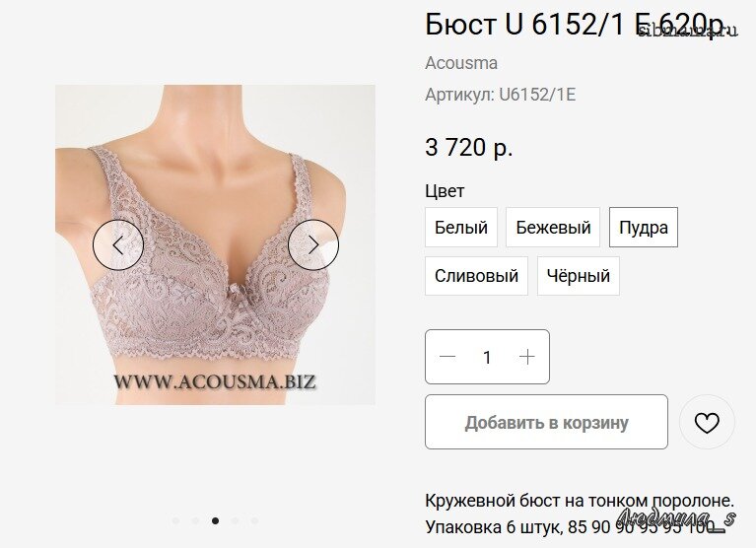Image resolution: width=756 pixels, height=548 pixels.
Task: Increase quantity with the plus icon
Action: pyautogui.click(x=527, y=357)
